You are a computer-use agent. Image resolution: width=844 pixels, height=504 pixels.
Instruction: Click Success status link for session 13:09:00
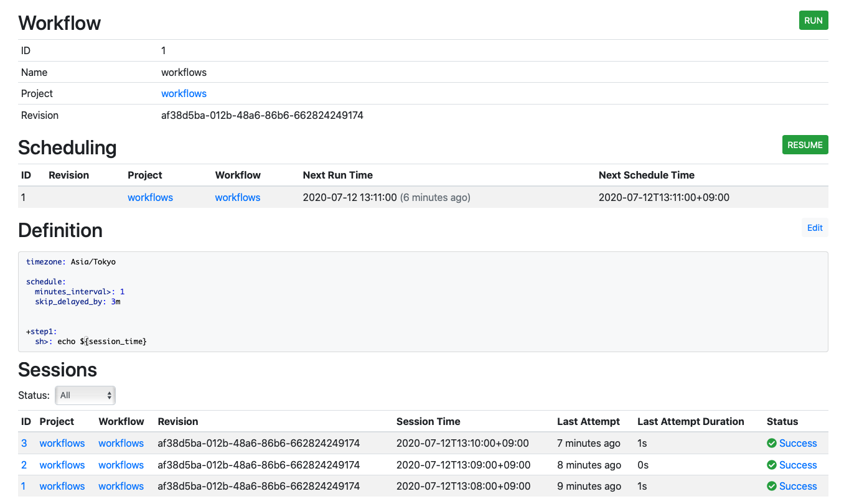click(x=798, y=465)
